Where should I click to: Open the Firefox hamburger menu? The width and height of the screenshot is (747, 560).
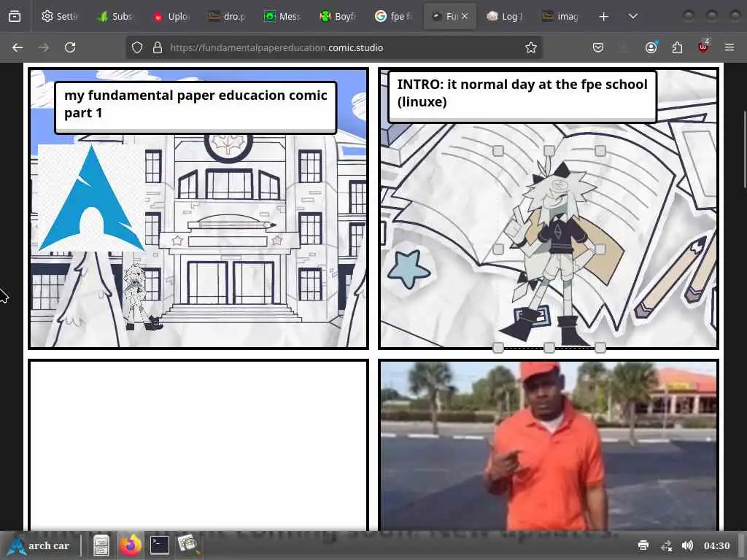(x=729, y=47)
